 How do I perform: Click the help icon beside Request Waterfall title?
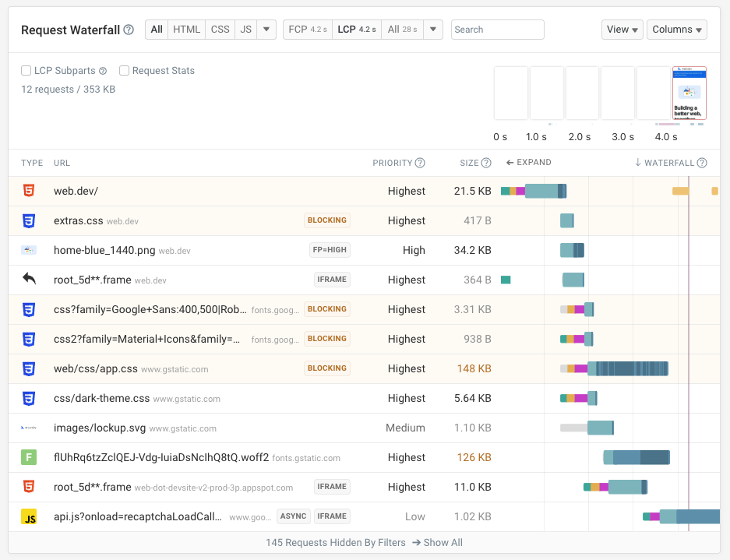click(x=129, y=30)
